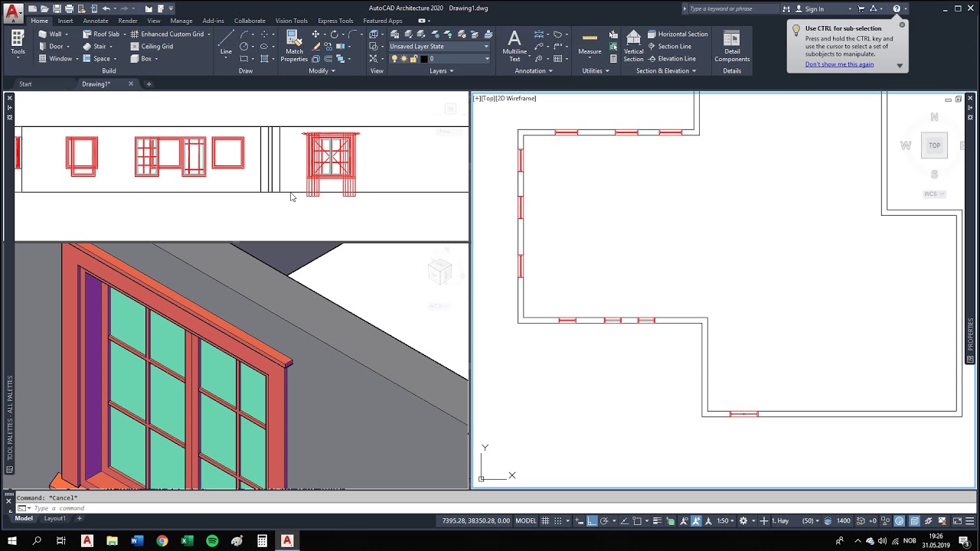This screenshot has height=551, width=980.
Task: Click the TOP face of ViewCube
Action: click(x=934, y=145)
